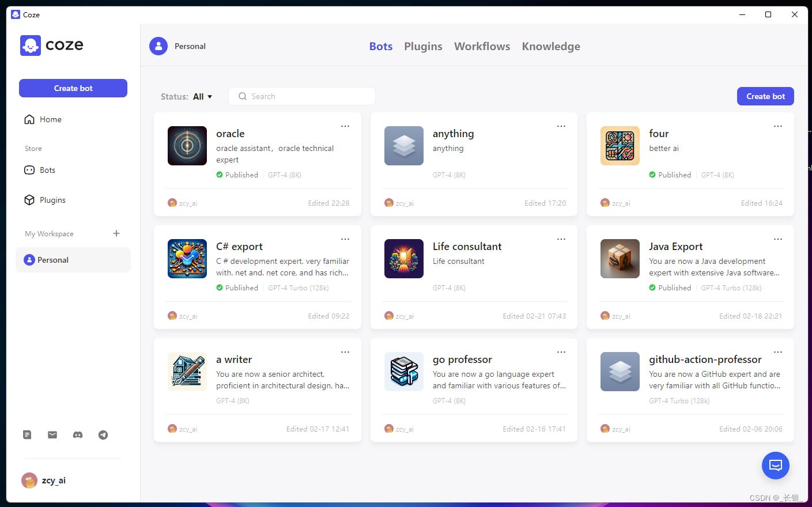This screenshot has height=507, width=812.
Task: Open the Telegram icon in sidebar footer
Action: pyautogui.click(x=103, y=435)
